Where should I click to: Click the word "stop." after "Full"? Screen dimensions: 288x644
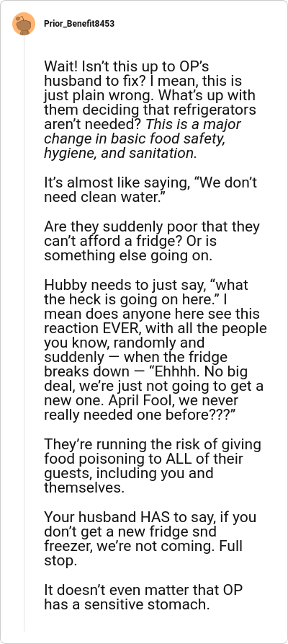(x=60, y=561)
